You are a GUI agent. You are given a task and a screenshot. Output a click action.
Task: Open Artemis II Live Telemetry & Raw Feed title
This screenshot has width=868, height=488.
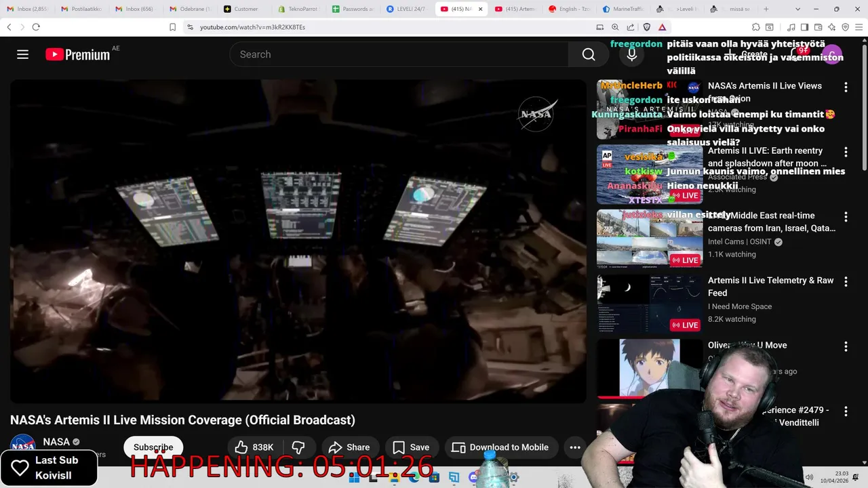coord(771,287)
